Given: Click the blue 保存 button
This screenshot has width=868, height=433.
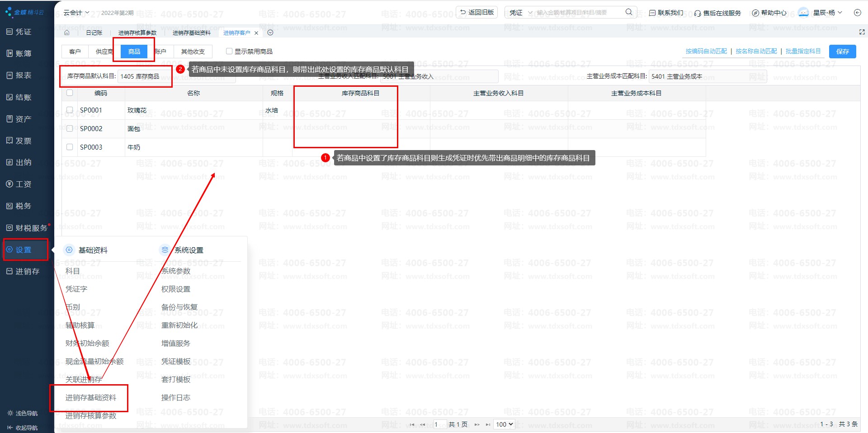Looking at the screenshot, I should 842,52.
